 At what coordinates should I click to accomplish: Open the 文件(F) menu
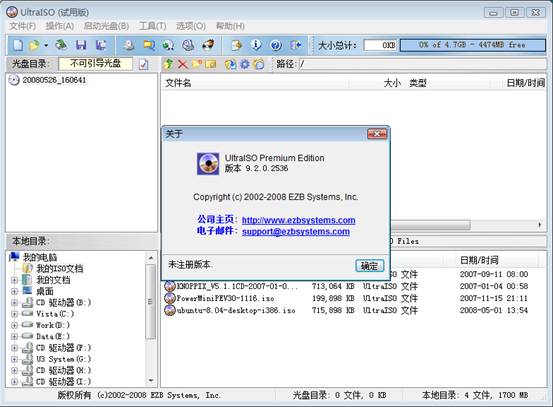23,26
